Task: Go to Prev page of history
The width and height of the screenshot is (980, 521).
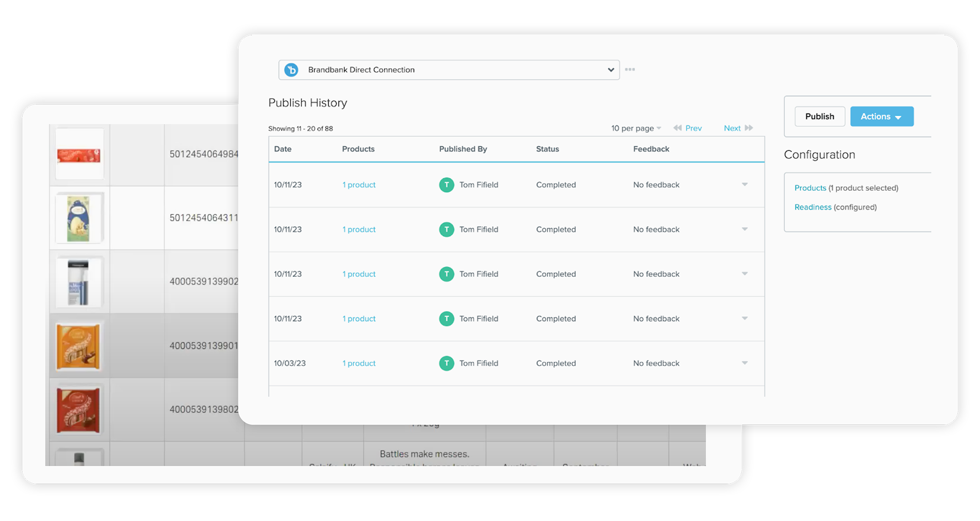Action: [693, 128]
